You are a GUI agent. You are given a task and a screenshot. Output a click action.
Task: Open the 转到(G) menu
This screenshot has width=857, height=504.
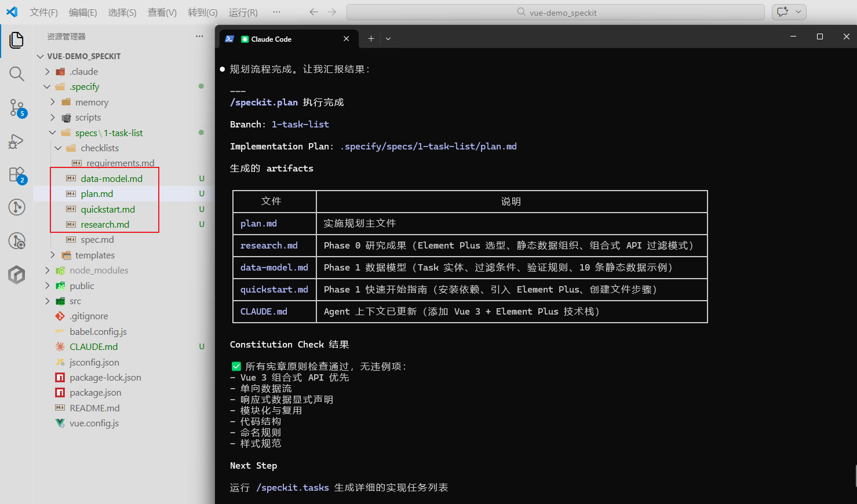(203, 13)
